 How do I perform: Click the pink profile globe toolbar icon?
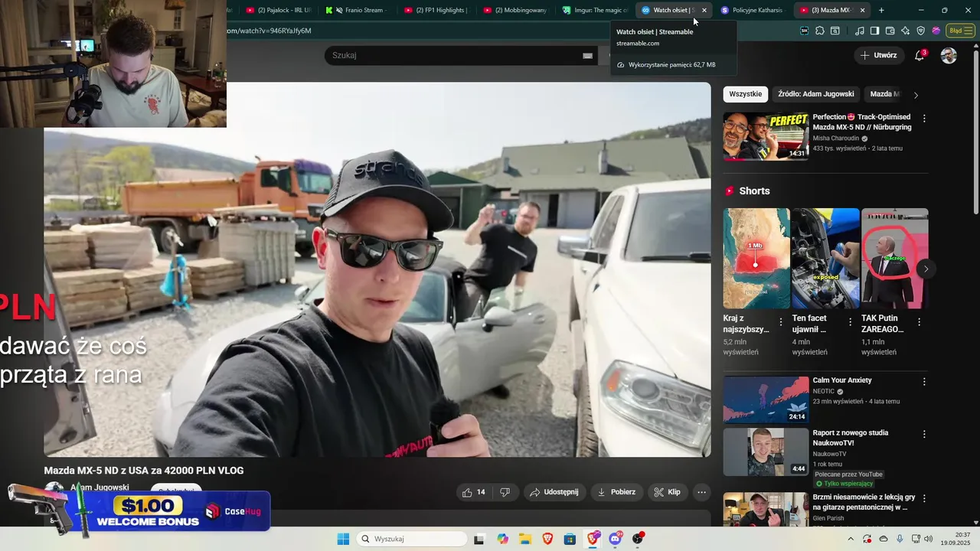pyautogui.click(x=936, y=31)
